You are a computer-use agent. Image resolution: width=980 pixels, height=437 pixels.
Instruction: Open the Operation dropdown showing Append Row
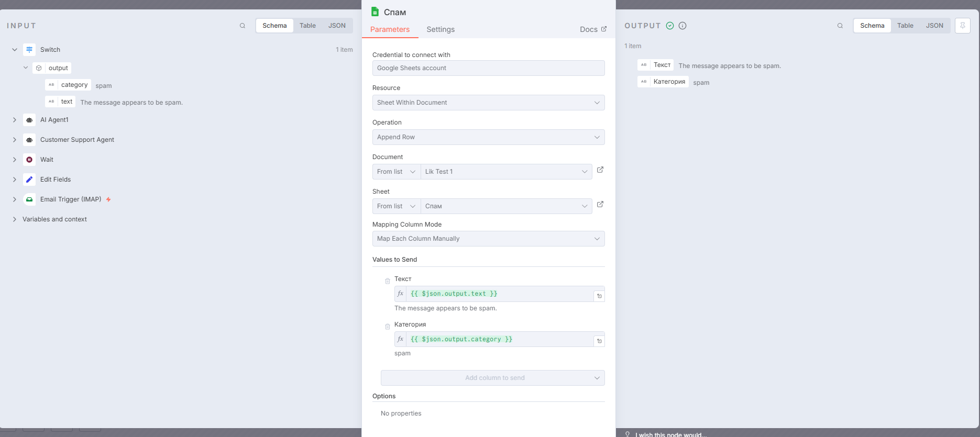pos(488,137)
